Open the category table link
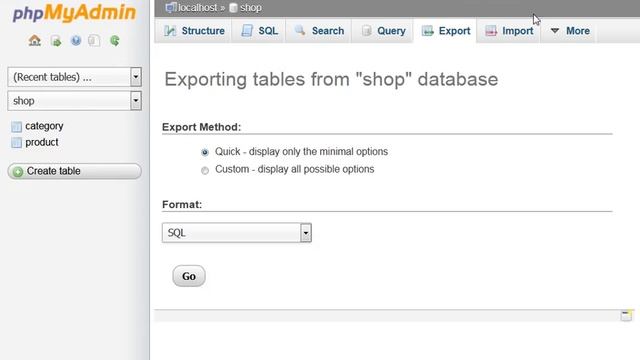The image size is (640, 360). (44, 126)
